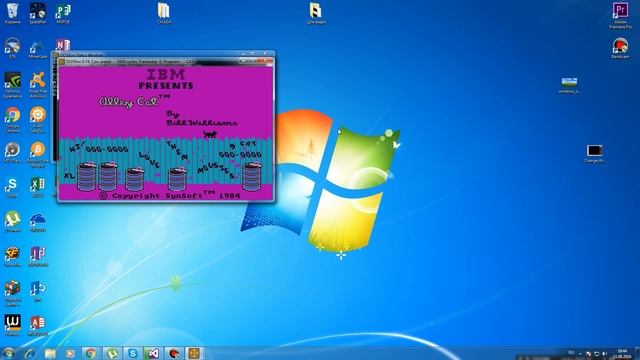The width and height of the screenshot is (640, 360).
Task: Switch to uTorrent on the taskbar
Action: (112, 353)
